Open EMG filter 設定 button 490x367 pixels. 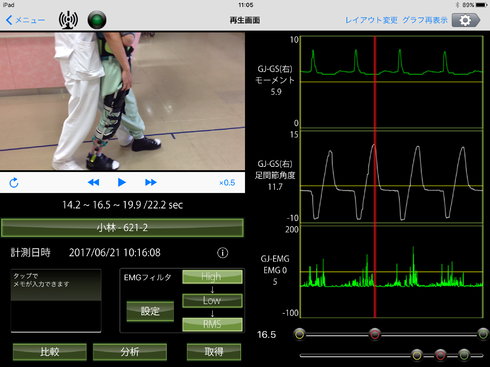click(x=150, y=311)
